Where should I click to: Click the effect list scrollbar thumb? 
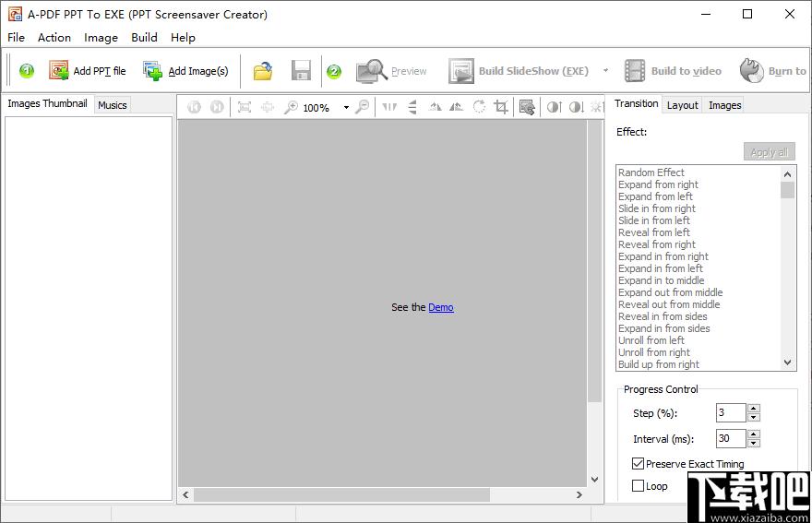[x=787, y=190]
